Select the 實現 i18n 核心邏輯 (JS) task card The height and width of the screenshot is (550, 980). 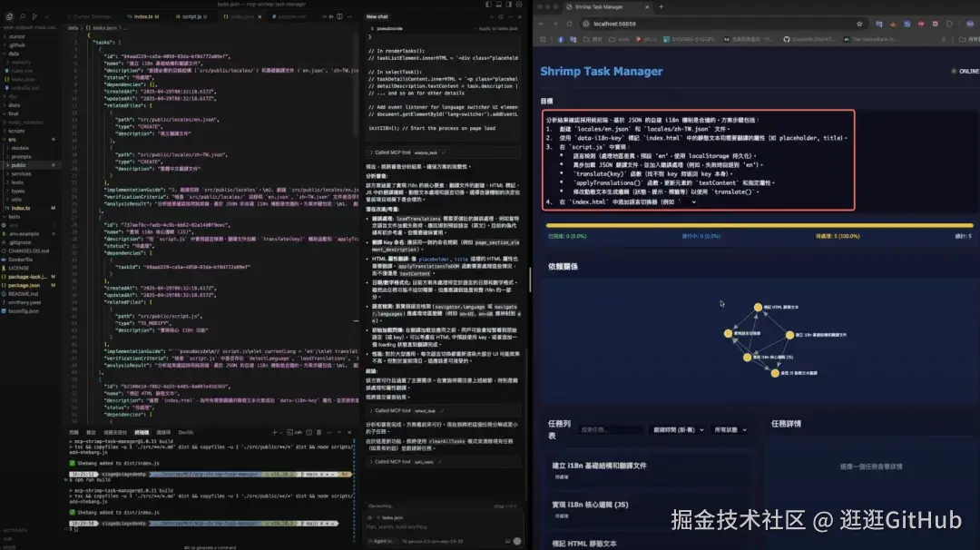[x=648, y=509]
